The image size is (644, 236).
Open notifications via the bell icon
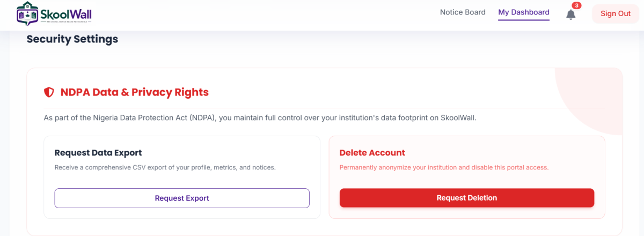pos(571,14)
